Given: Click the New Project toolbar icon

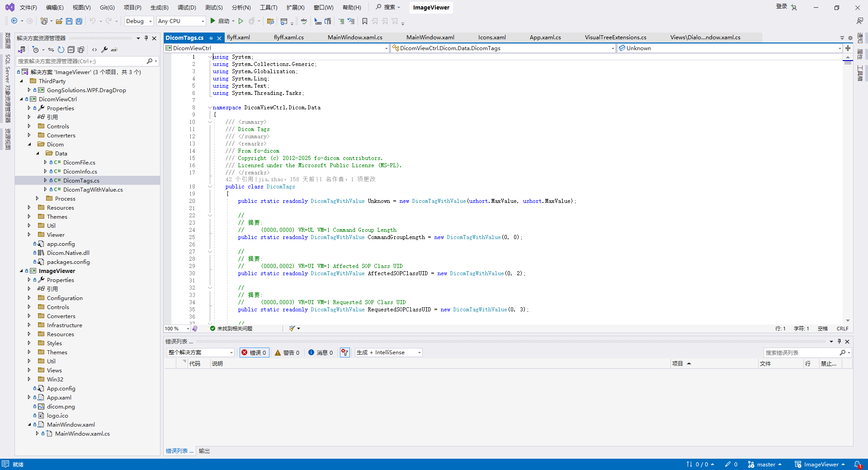Looking at the screenshot, I should tap(44, 21).
